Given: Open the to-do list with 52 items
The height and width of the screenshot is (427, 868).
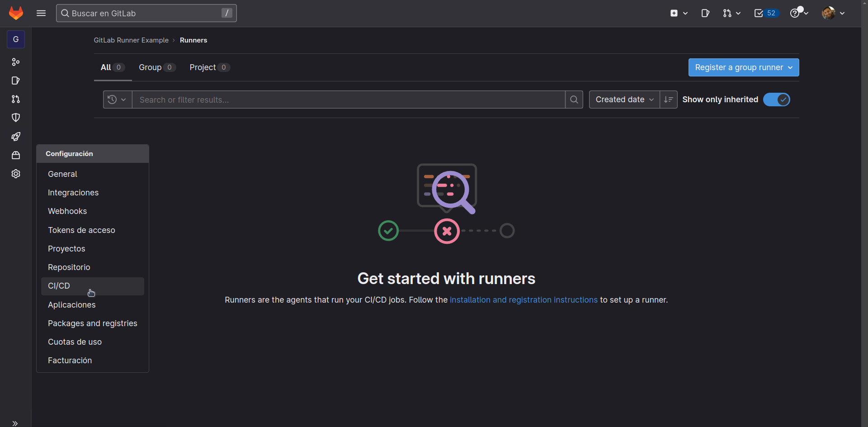Looking at the screenshot, I should [766, 13].
